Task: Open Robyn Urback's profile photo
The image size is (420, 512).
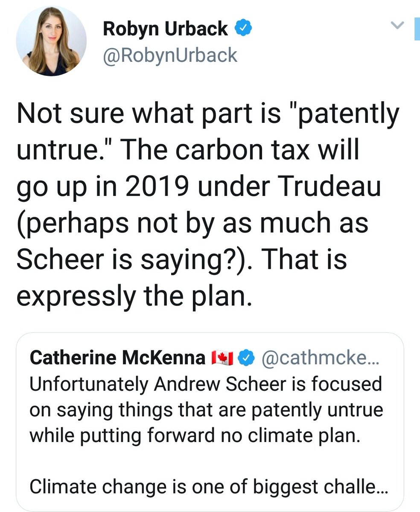Action: pos(51,41)
